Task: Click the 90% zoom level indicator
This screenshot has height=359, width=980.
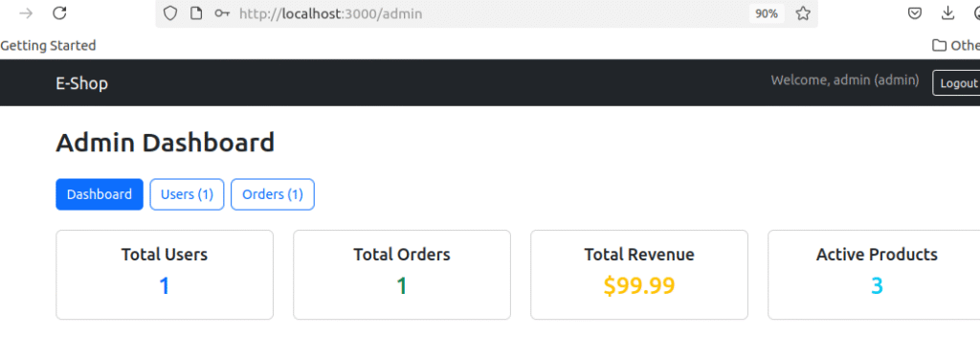Action: 767,13
